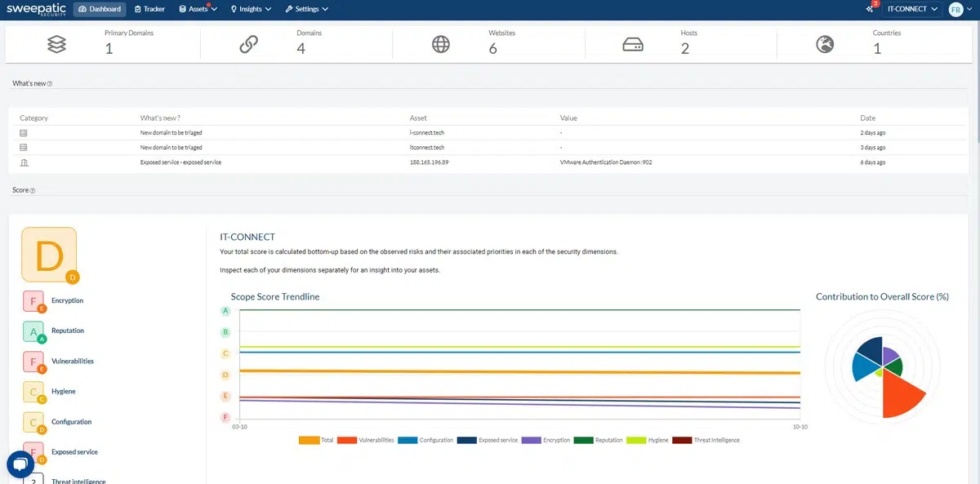Toggle Encryption series in chart legend
The width and height of the screenshot is (980, 484).
coord(546,440)
